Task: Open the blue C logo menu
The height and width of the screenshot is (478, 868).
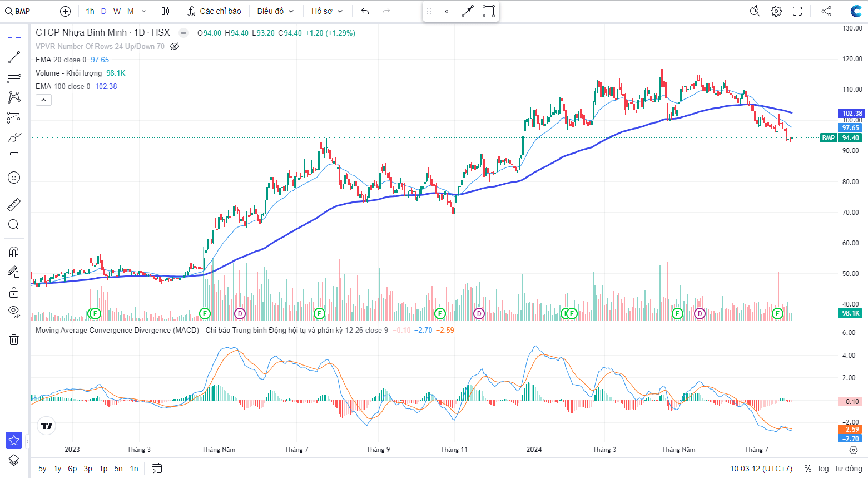Action: (856, 11)
